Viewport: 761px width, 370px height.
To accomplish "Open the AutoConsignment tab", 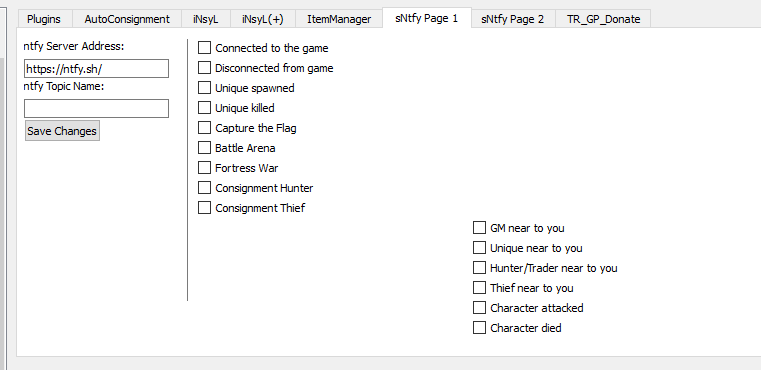I will tap(127, 19).
